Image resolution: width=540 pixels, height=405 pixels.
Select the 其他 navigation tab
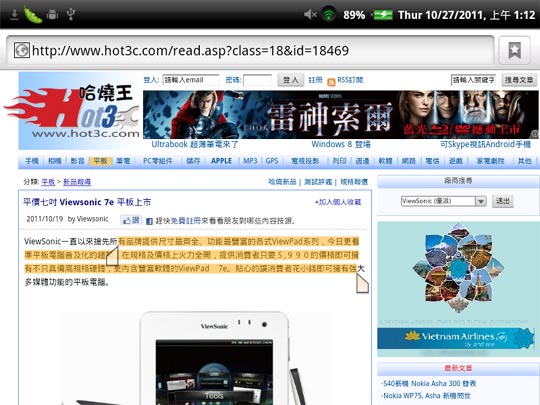click(x=525, y=161)
